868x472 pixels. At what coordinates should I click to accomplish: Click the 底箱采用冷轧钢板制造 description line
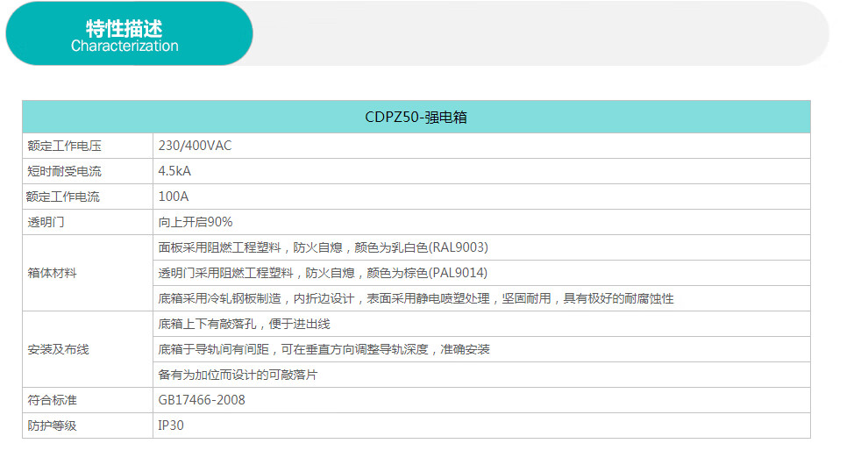[x=416, y=298]
